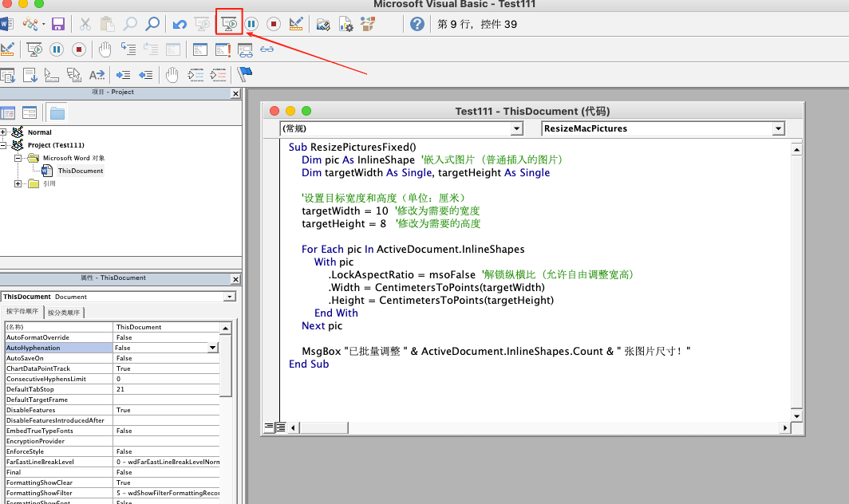Open the Insert object dropdown arrow
This screenshot has width=849, height=504.
click(43, 25)
